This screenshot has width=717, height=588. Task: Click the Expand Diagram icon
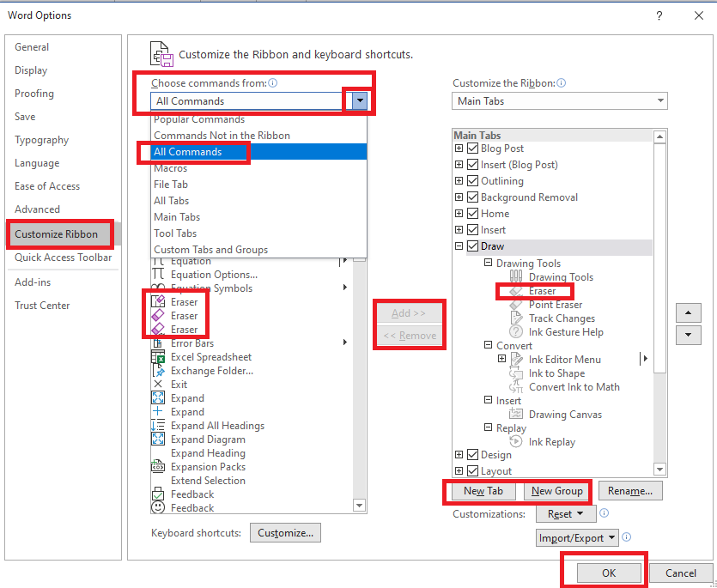click(x=158, y=439)
